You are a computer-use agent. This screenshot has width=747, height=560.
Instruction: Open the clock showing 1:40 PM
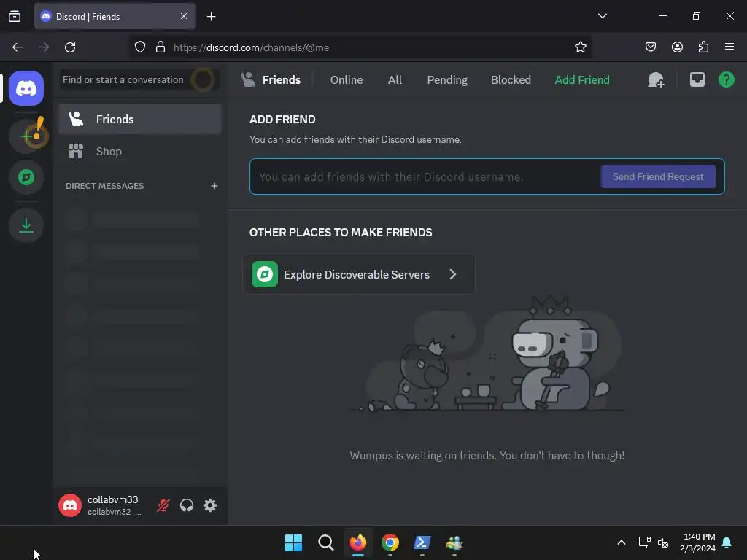click(697, 542)
